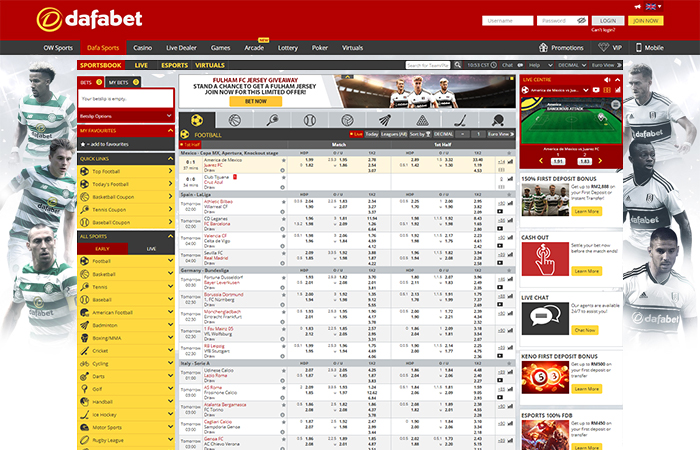The width and height of the screenshot is (700, 450).
Task: Open the Poker menu item
Action: (320, 48)
